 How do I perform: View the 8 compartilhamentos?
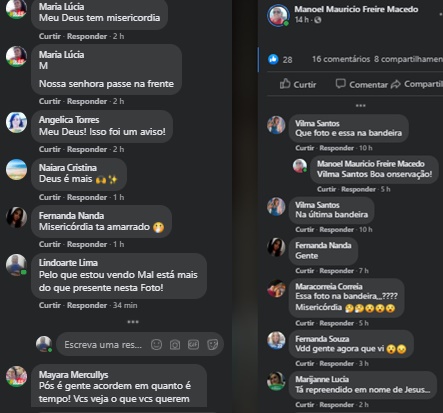click(x=408, y=59)
